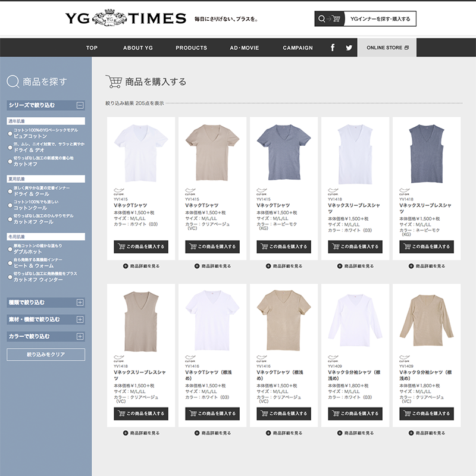The image size is (476, 476).
Task: Click the plus icon next to 商品詳細を見る for YV1415
Action: [x=126, y=265]
